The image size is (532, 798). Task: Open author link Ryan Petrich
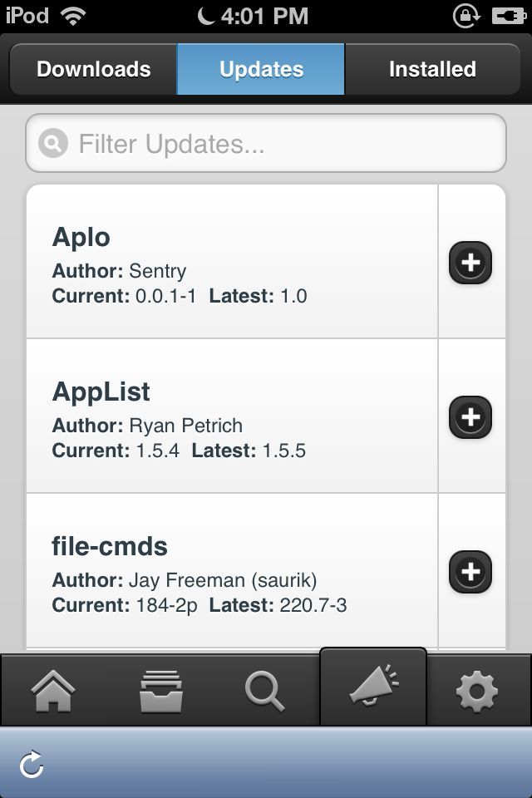tap(187, 425)
